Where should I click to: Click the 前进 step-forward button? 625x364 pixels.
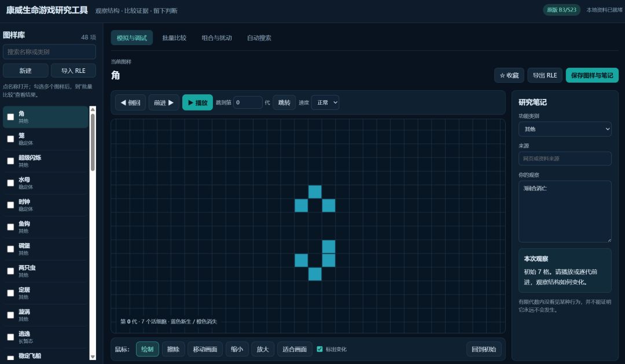163,102
